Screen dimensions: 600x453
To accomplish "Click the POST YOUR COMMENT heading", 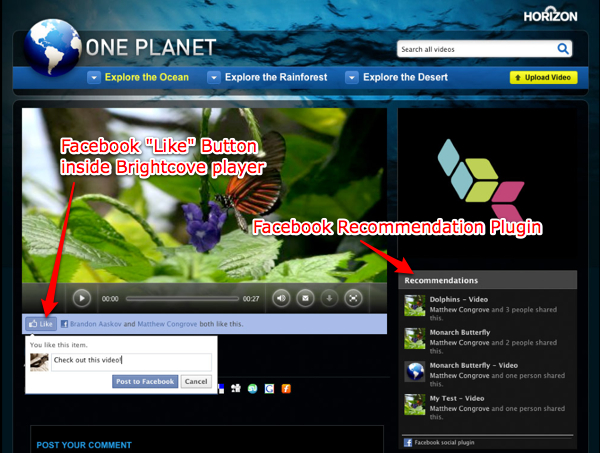I will tap(84, 445).
